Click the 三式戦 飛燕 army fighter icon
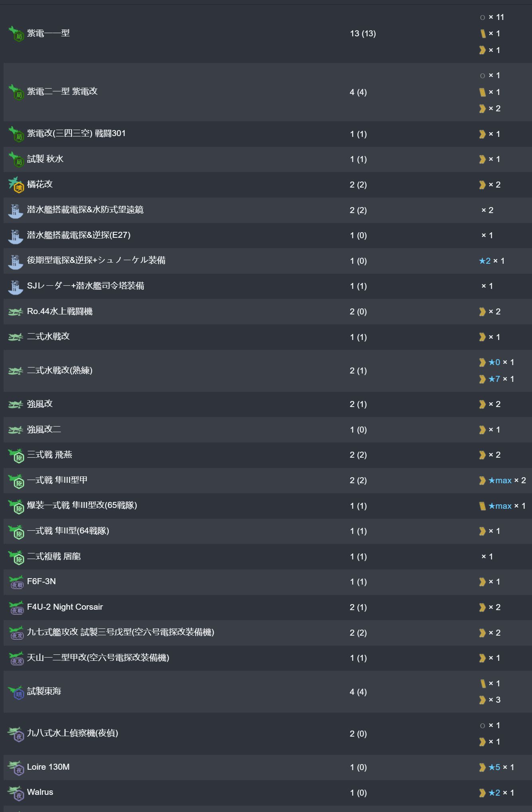Viewport: 532px width, 812px height. (x=16, y=455)
